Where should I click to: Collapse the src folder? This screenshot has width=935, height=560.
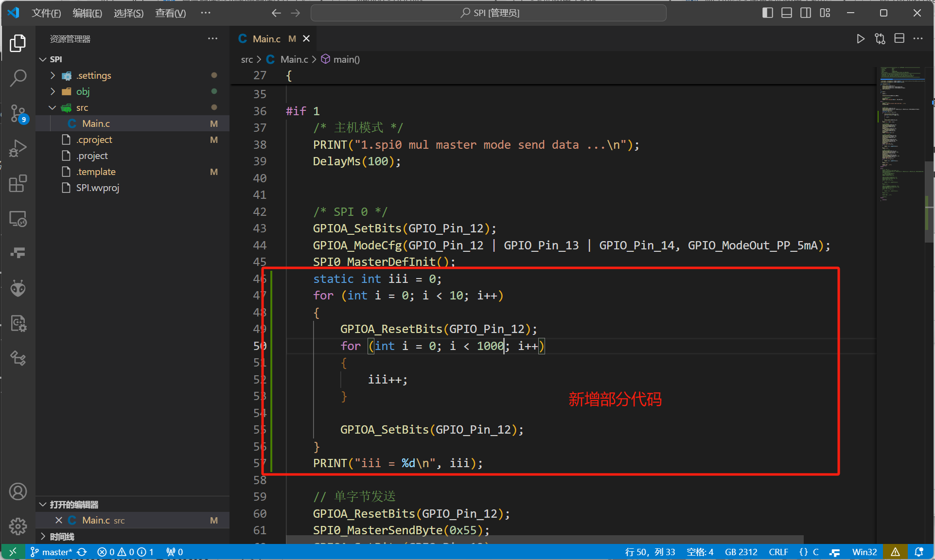tap(53, 107)
